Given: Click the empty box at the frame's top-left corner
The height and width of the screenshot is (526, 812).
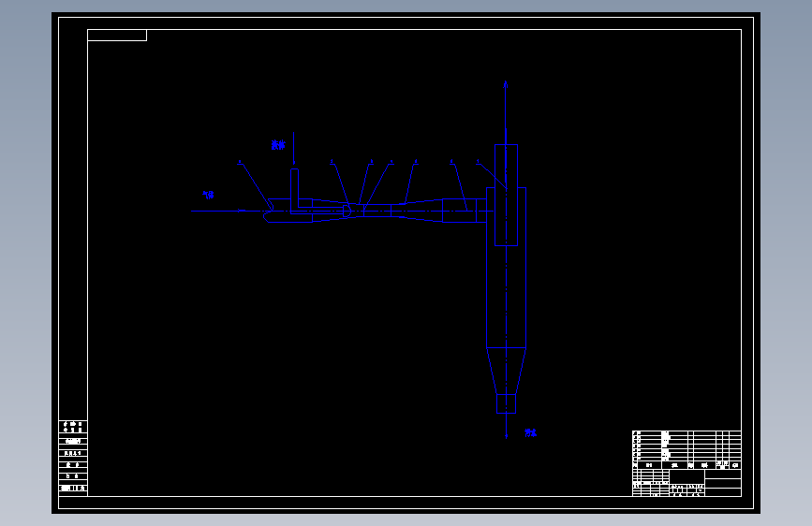Looking at the screenshot, I should [117, 36].
